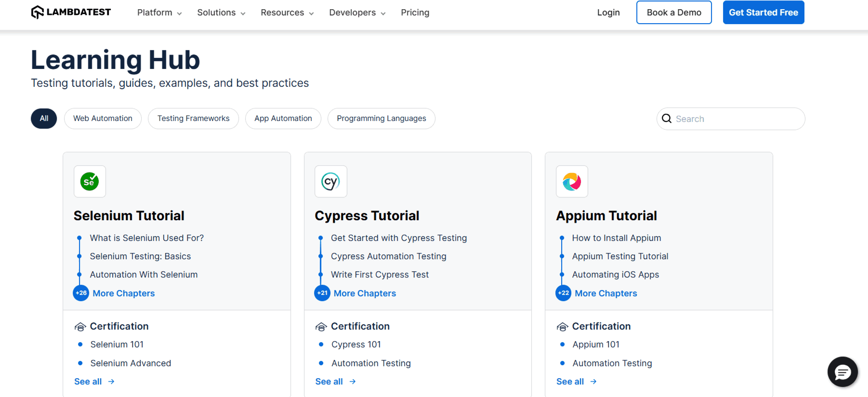Viewport: 868px width, 397px height.
Task: Filter by Web Automation
Action: [x=103, y=119]
